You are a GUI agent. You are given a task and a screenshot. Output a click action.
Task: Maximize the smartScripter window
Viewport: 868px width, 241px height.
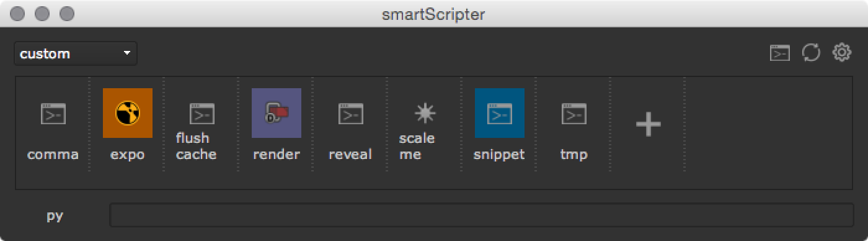(67, 13)
